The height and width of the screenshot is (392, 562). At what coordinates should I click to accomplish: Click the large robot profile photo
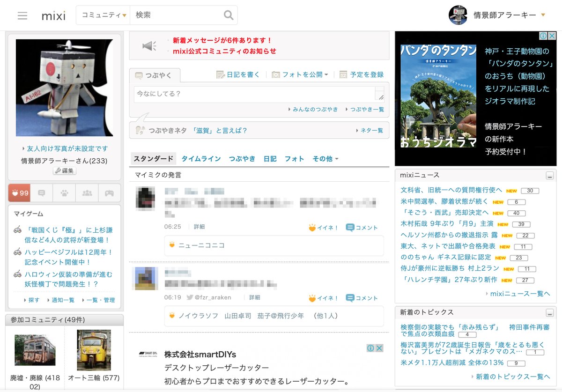(64, 88)
